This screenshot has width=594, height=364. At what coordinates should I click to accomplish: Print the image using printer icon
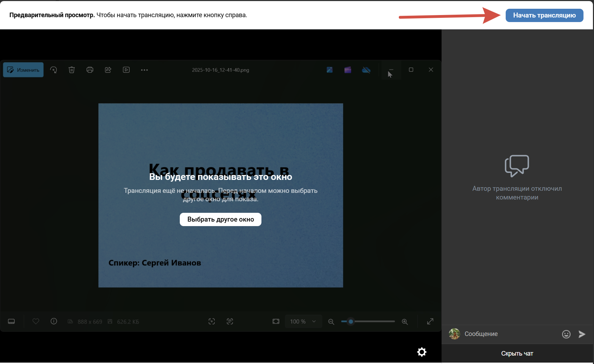(90, 70)
